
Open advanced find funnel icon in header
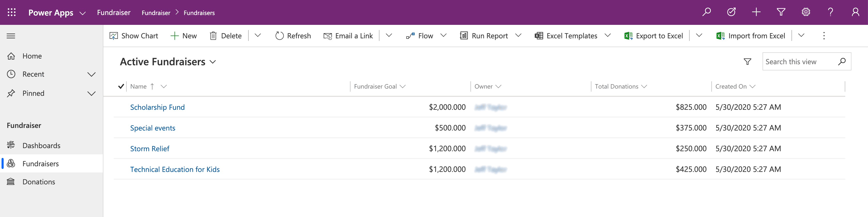pyautogui.click(x=781, y=12)
